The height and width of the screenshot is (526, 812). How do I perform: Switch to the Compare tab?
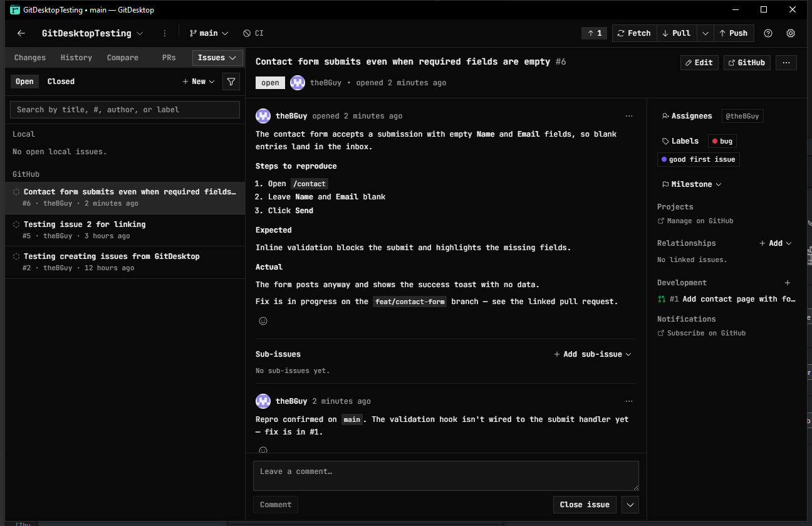click(x=123, y=58)
